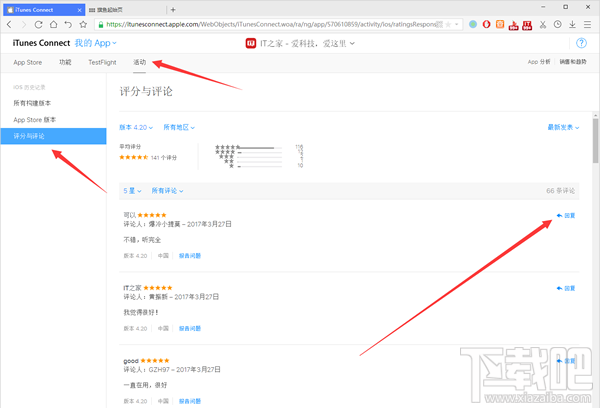Bookmark the page with the star icon

(83, 24)
